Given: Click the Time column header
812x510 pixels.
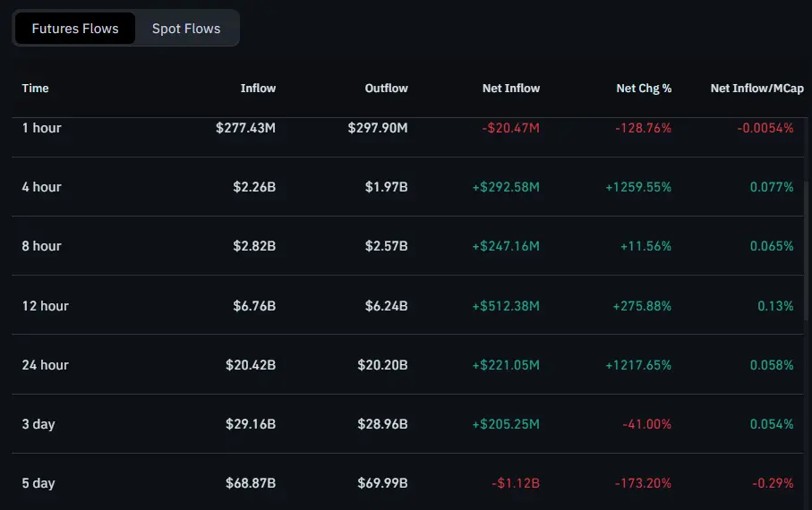Looking at the screenshot, I should (x=36, y=89).
